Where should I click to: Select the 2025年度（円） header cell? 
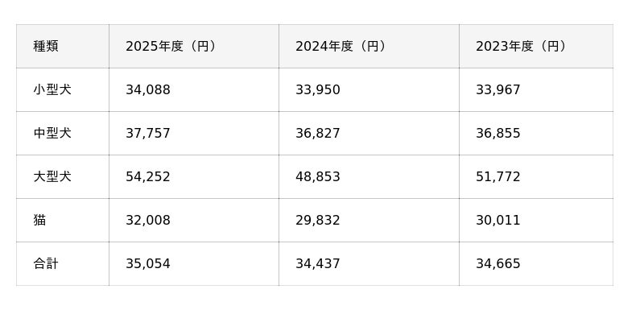194,47
